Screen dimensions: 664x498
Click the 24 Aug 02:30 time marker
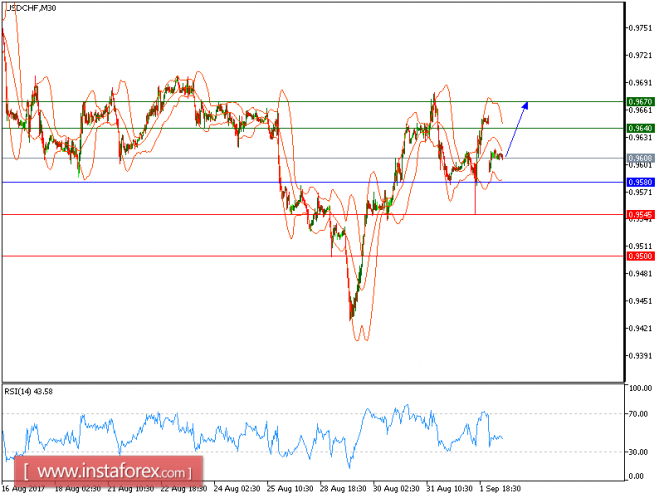(x=237, y=489)
